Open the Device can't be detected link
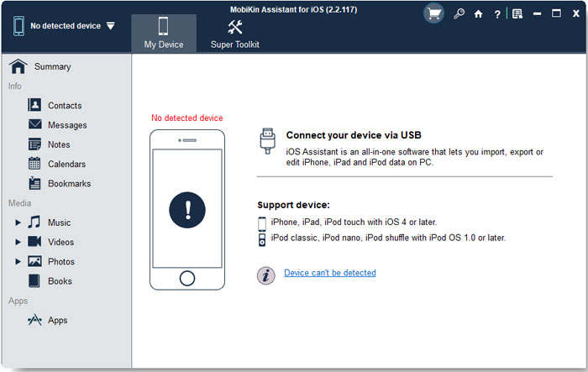 click(330, 273)
